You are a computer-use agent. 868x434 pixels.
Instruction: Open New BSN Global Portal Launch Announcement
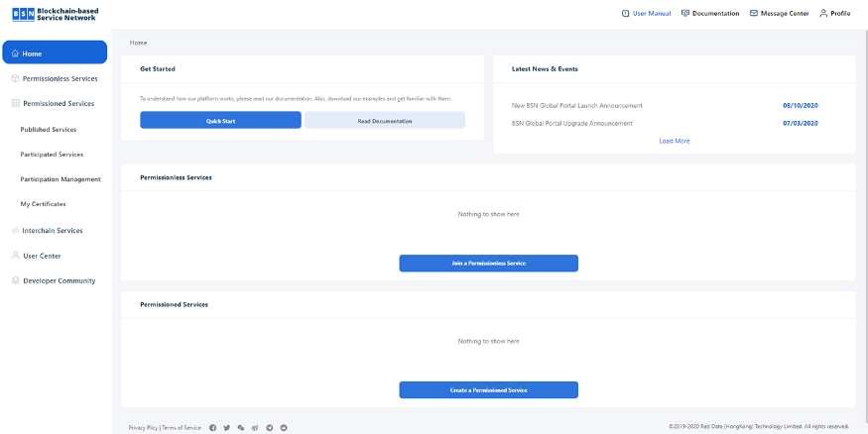point(576,106)
